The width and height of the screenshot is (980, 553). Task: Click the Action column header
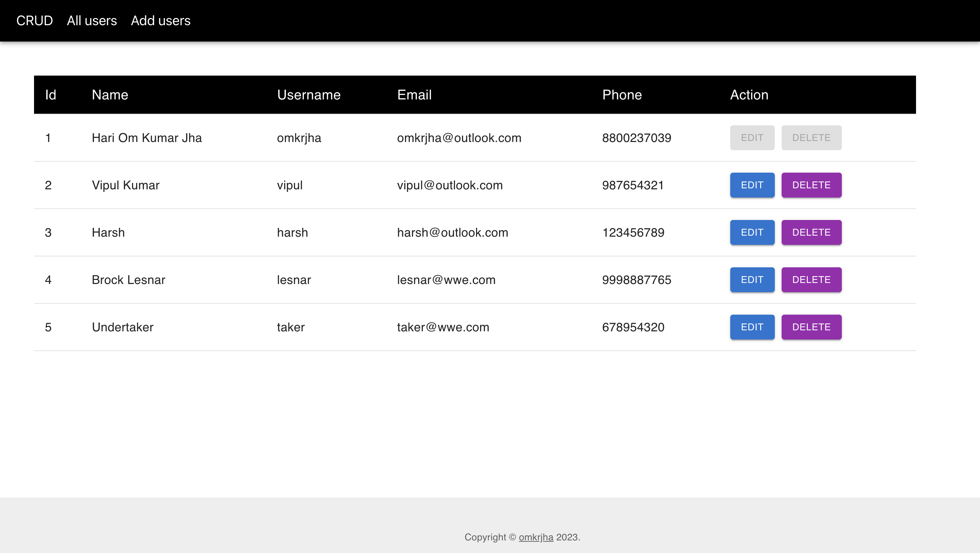click(x=749, y=95)
